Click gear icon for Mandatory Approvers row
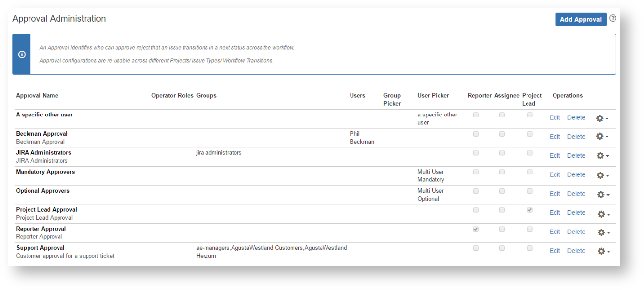This screenshot has height=290, width=644. click(602, 175)
